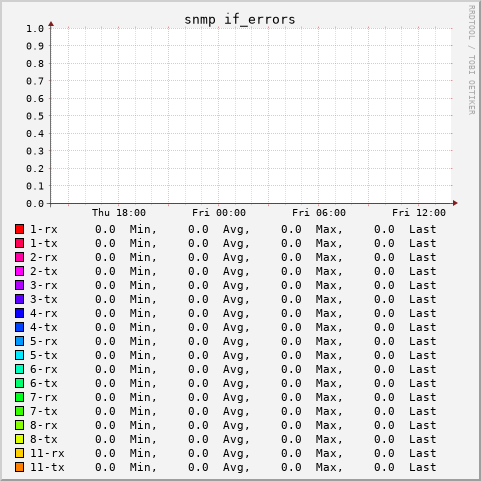Click the 1-tx legend color swatch

click(19, 243)
